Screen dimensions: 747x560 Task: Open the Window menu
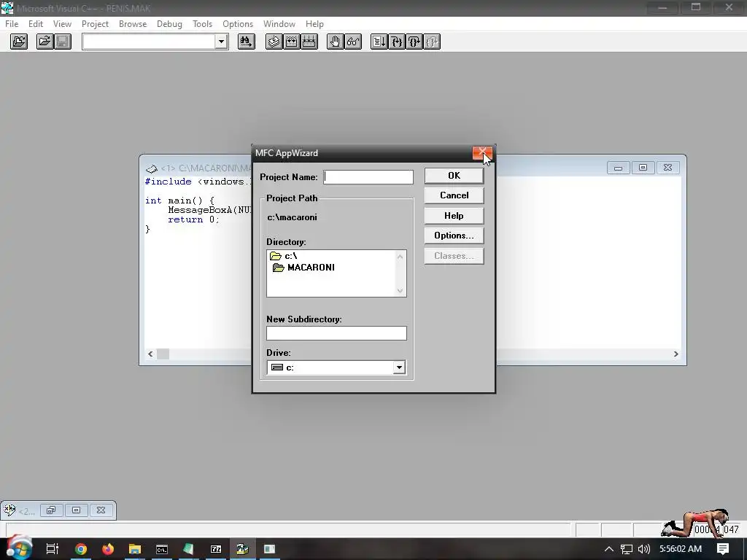[x=279, y=24]
